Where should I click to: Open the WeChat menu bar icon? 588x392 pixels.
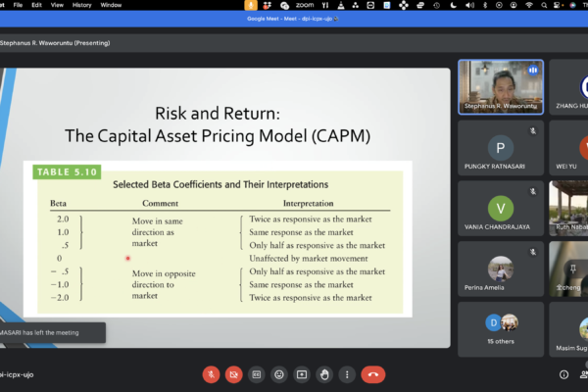point(284,5)
